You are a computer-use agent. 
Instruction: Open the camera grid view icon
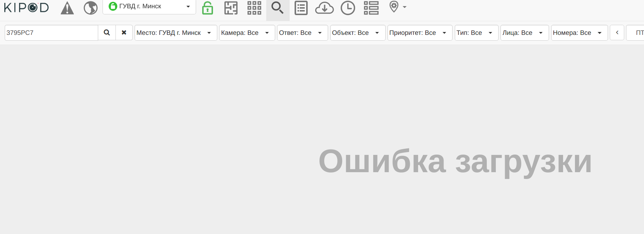tap(254, 8)
